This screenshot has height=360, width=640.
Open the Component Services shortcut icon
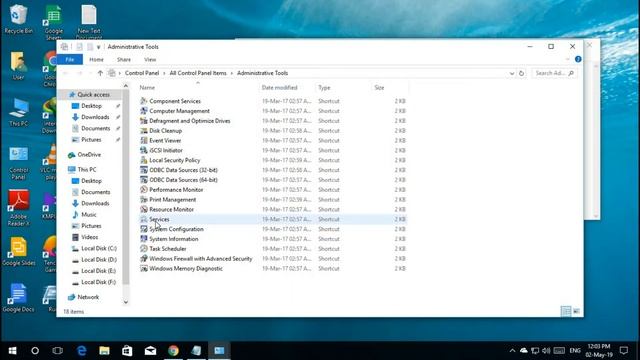(144, 101)
